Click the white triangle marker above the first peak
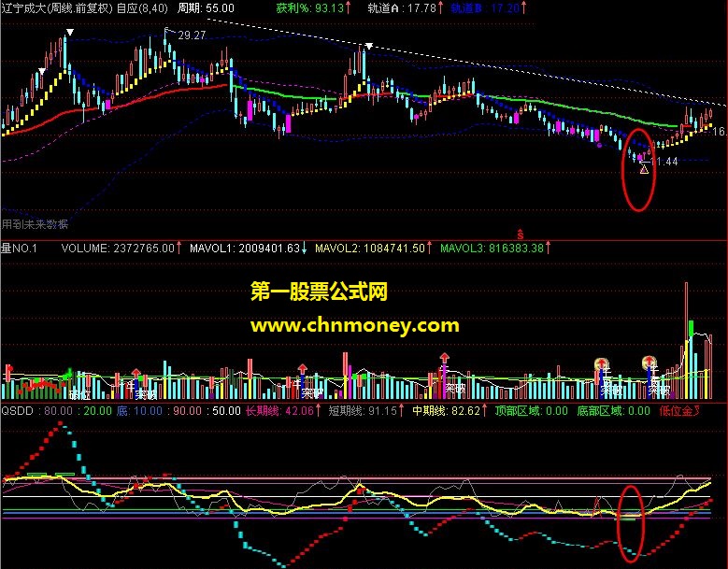Viewport: 728px width, 569px height. point(70,32)
